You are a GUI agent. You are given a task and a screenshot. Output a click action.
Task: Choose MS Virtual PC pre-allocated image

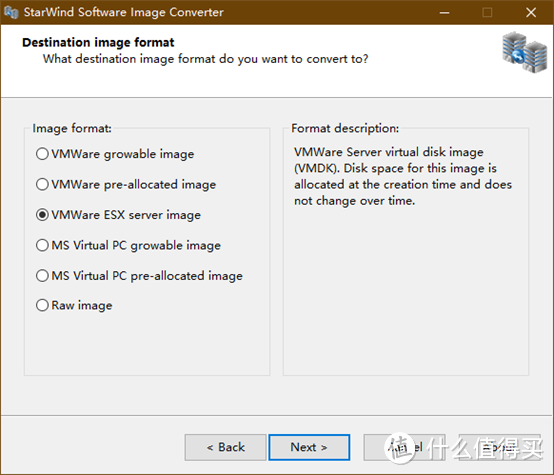coord(139,276)
